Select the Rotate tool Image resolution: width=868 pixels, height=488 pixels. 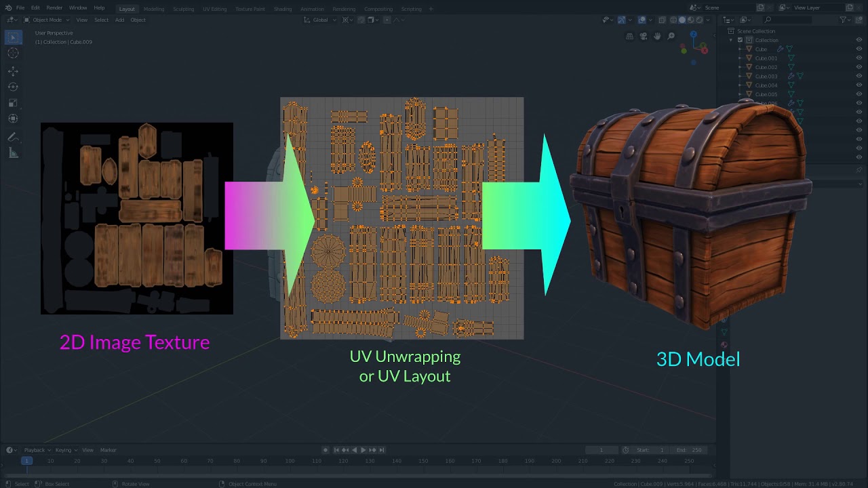(x=13, y=87)
